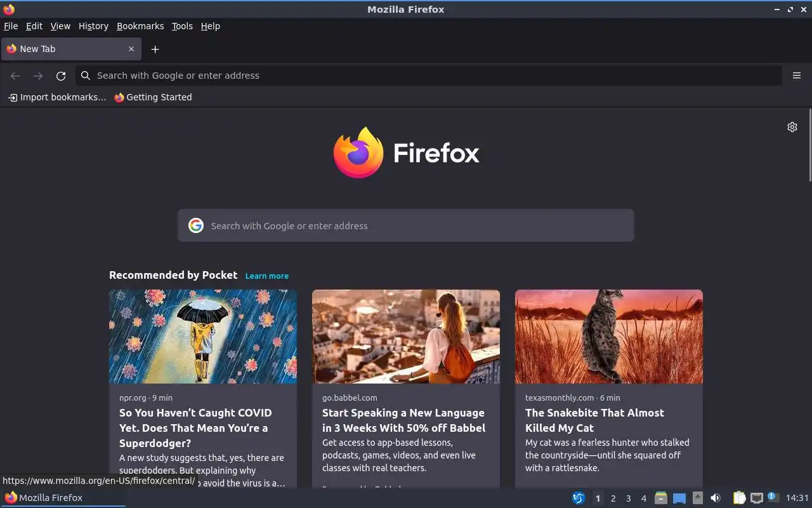Switch to workspace 1

point(598,498)
